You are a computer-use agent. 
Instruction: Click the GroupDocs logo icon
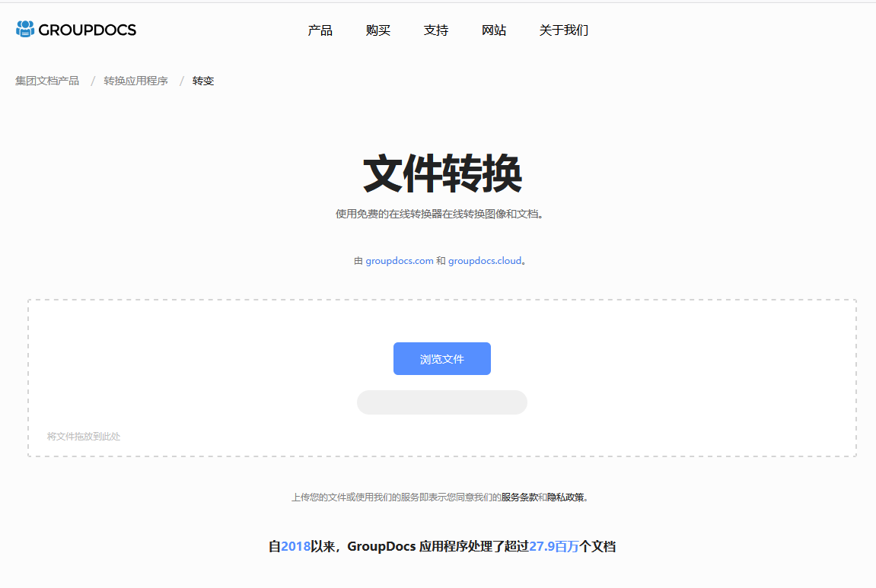tap(25, 29)
